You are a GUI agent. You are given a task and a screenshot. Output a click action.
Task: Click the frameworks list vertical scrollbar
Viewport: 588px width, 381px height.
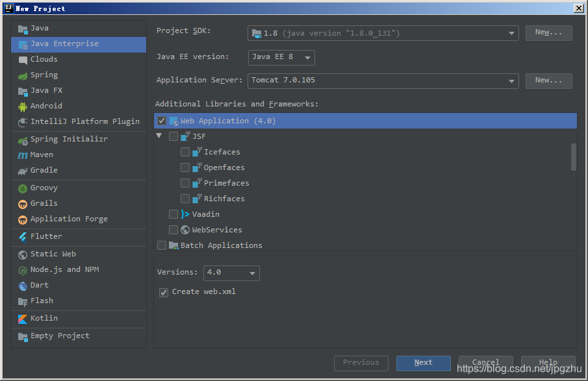click(573, 156)
